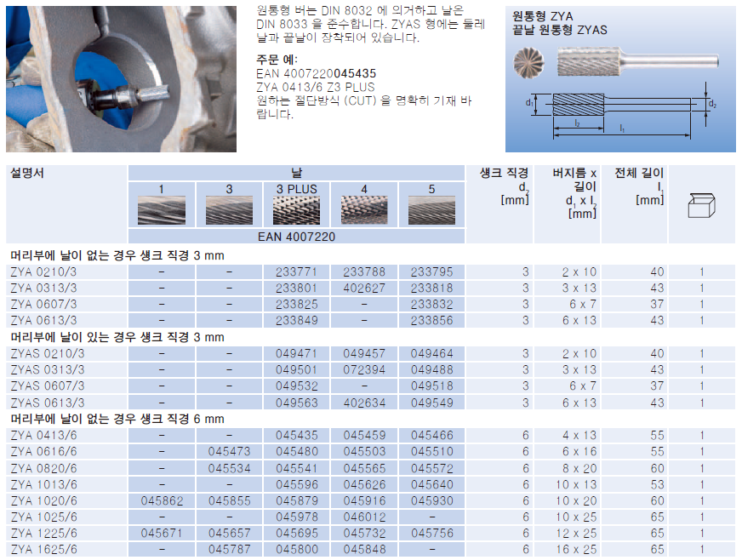Select EAN code 233795

(x=431, y=272)
